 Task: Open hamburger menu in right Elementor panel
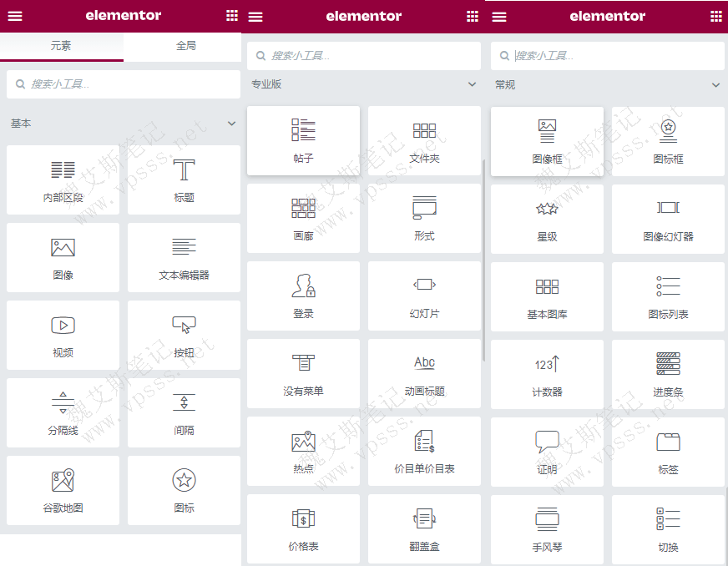pos(499,18)
